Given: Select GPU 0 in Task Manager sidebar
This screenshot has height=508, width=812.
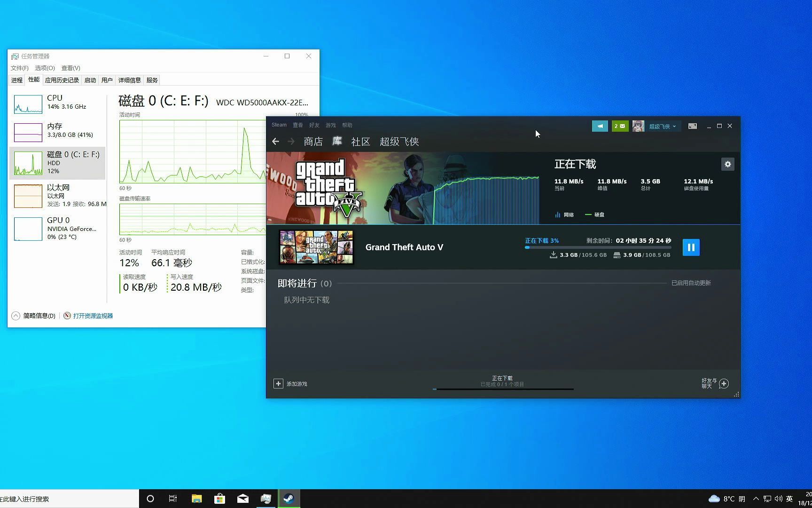Looking at the screenshot, I should click(57, 228).
